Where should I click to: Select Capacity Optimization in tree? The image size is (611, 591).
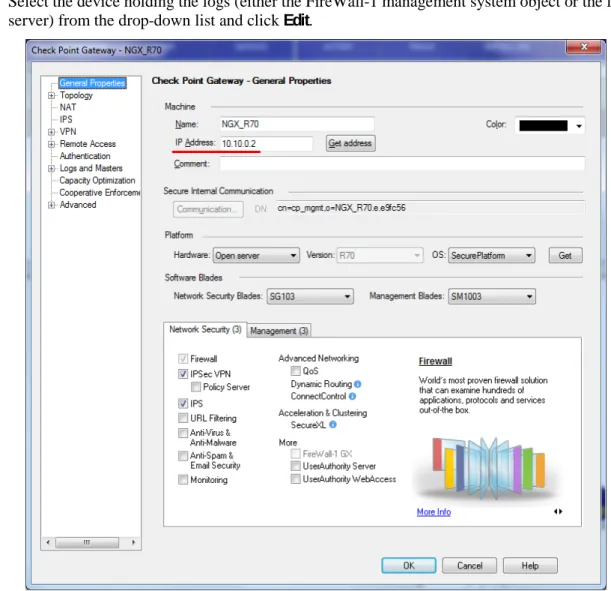click(x=97, y=180)
